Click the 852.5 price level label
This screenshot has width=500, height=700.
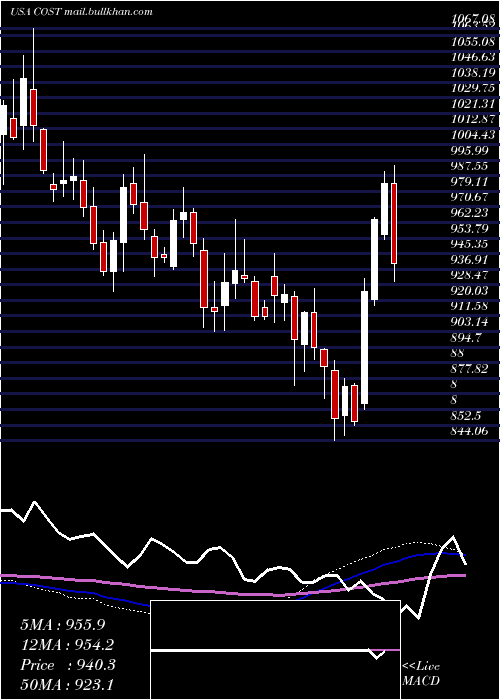tap(467, 415)
